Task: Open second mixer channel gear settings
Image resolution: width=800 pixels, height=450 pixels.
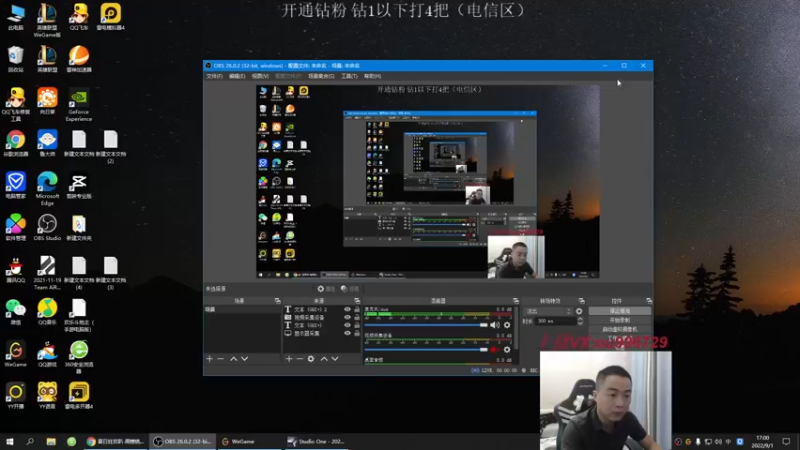Action: 507,349
